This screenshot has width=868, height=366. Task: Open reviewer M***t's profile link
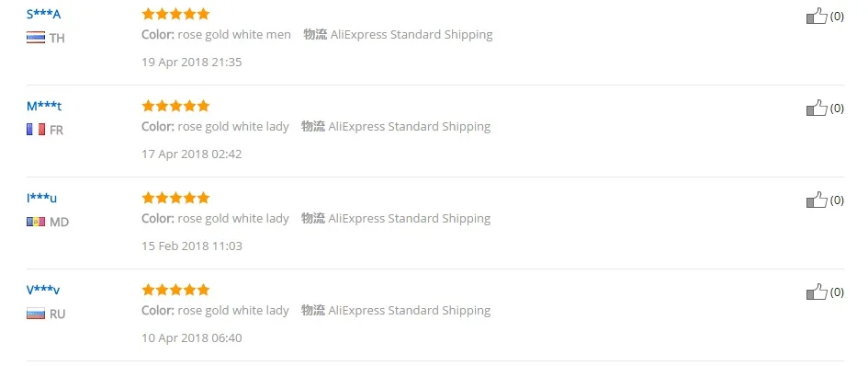[44, 107]
